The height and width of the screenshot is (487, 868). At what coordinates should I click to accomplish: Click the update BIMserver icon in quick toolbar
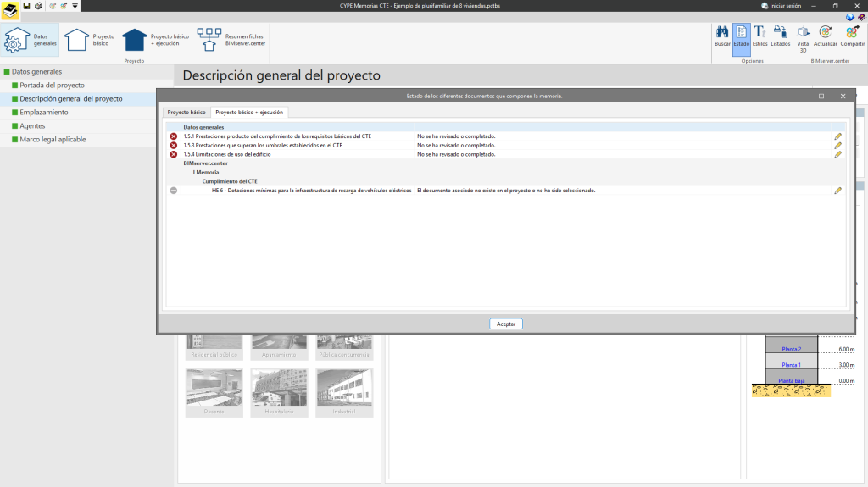53,6
